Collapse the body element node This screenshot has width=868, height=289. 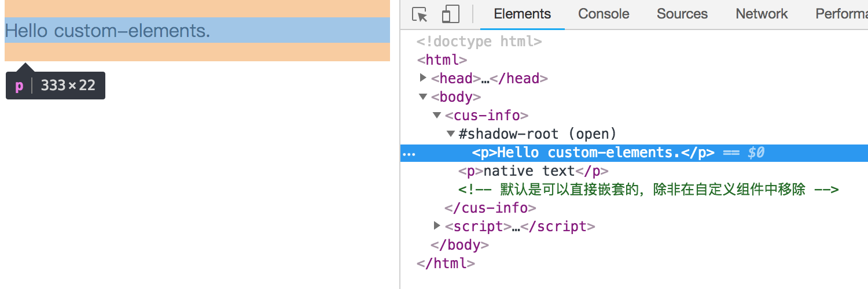(x=424, y=97)
